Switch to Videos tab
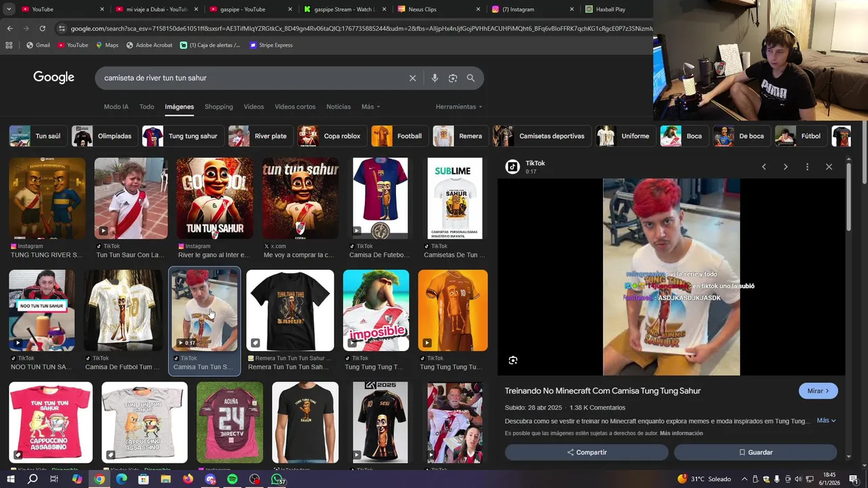The image size is (868, 488). tap(254, 106)
